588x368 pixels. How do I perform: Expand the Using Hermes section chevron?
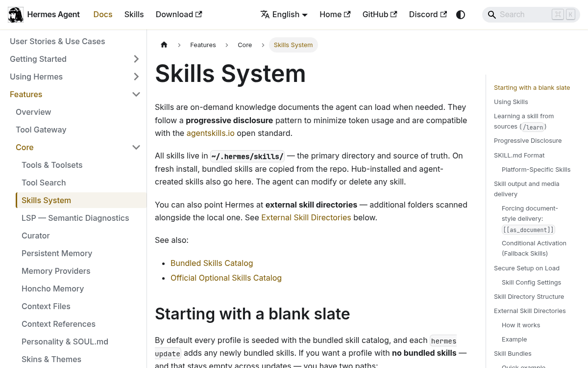coord(136,77)
